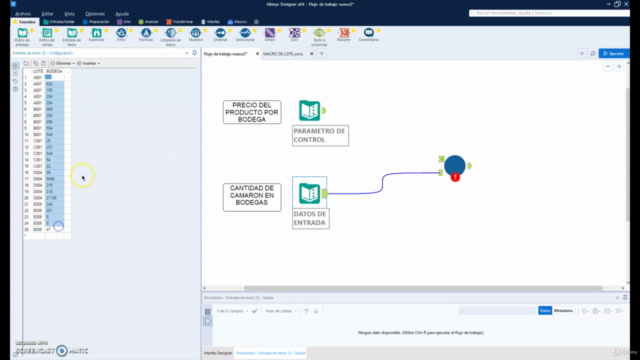Switch to the Macros tool category
The height and width of the screenshot is (360, 640).
coord(237,22)
